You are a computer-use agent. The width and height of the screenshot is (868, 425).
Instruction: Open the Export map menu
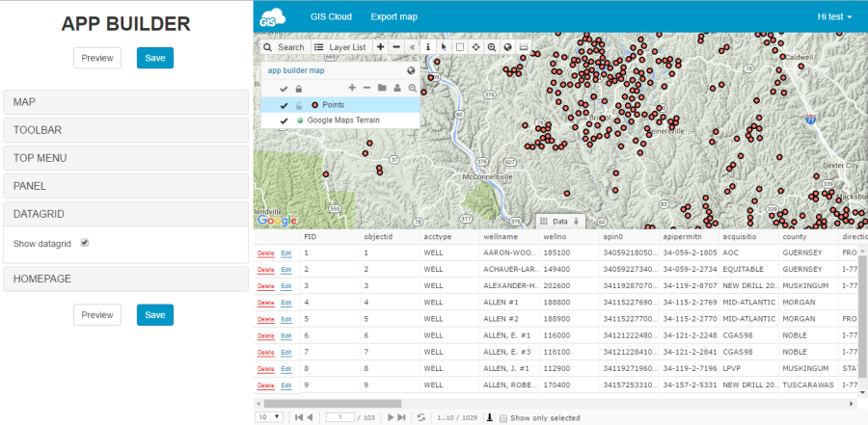point(394,16)
